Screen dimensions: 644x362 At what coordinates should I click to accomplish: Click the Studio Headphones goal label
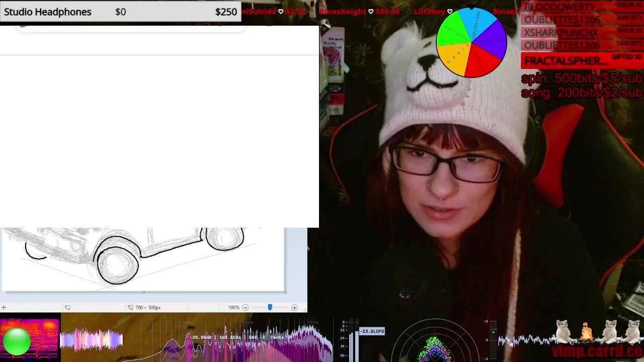[48, 12]
